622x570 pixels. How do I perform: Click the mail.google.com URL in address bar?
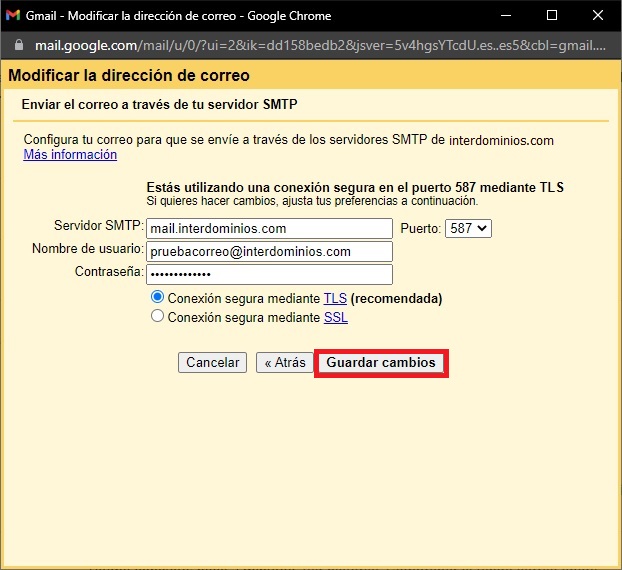tap(320, 46)
